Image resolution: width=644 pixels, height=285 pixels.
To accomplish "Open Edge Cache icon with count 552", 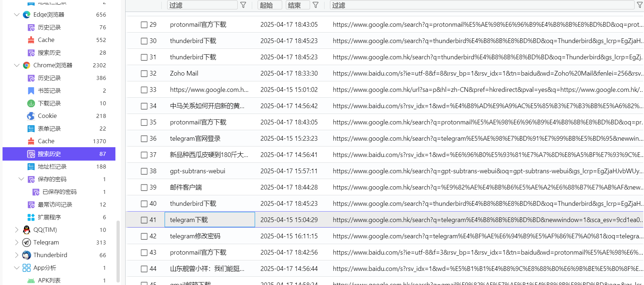I will click(31, 40).
